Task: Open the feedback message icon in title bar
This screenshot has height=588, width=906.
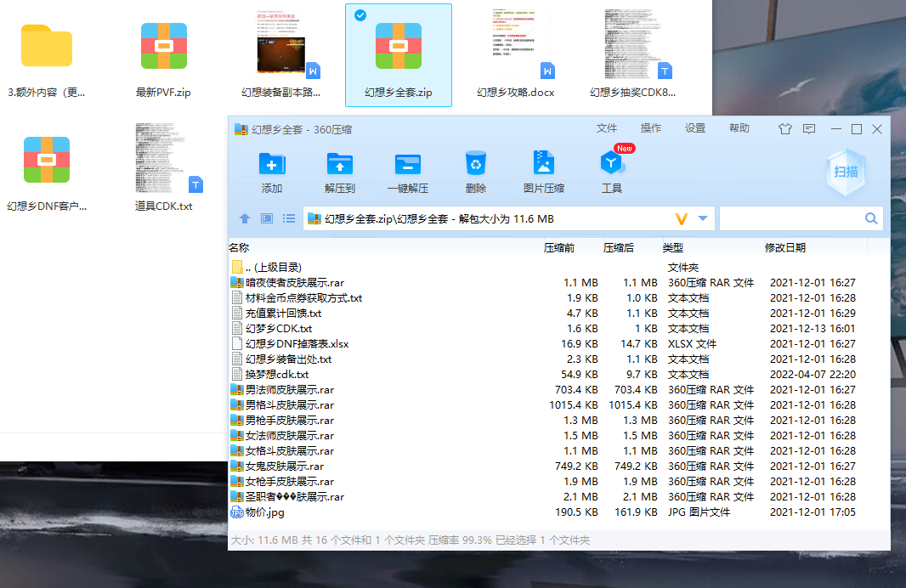Action: click(809, 129)
